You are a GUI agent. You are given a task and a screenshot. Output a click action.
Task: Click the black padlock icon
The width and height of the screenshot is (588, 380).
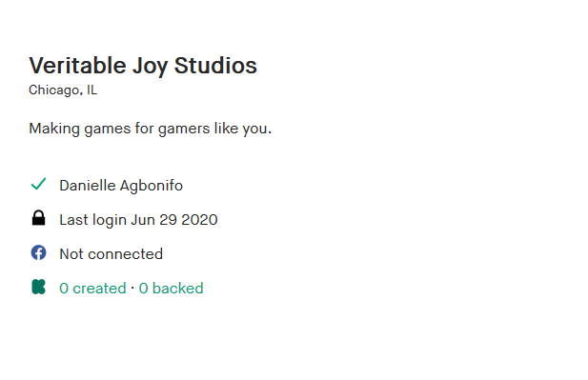coord(38,218)
